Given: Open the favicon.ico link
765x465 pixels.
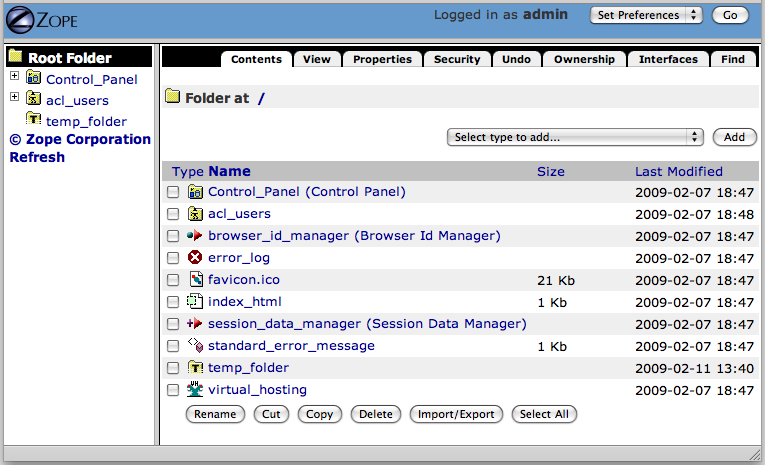Looking at the screenshot, I should [x=244, y=280].
